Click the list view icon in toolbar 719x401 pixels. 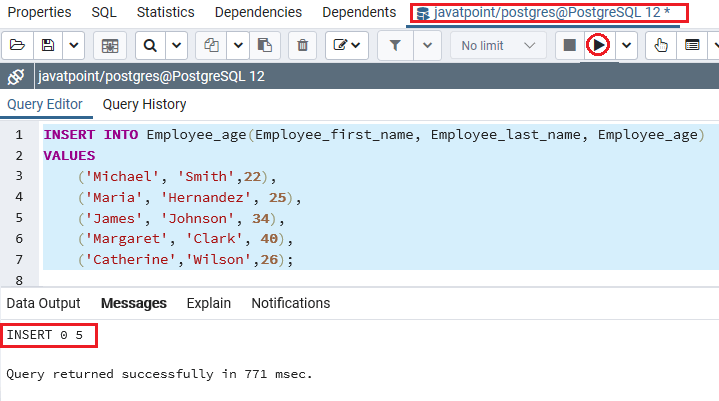692,45
